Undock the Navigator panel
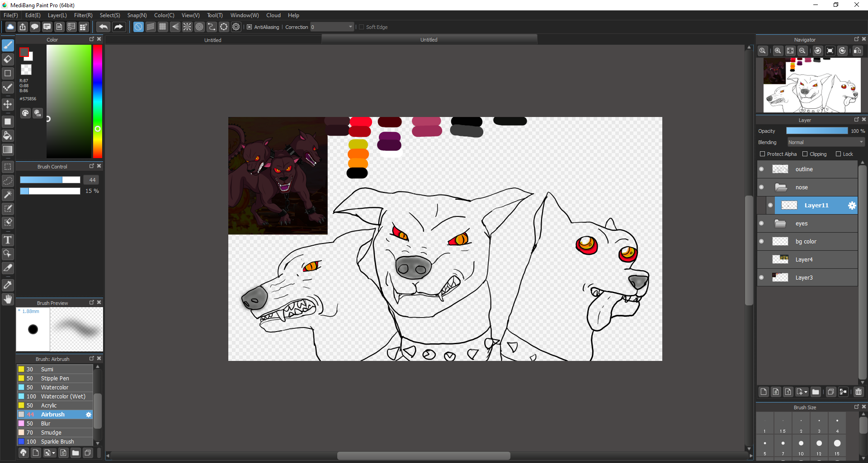 coord(856,39)
